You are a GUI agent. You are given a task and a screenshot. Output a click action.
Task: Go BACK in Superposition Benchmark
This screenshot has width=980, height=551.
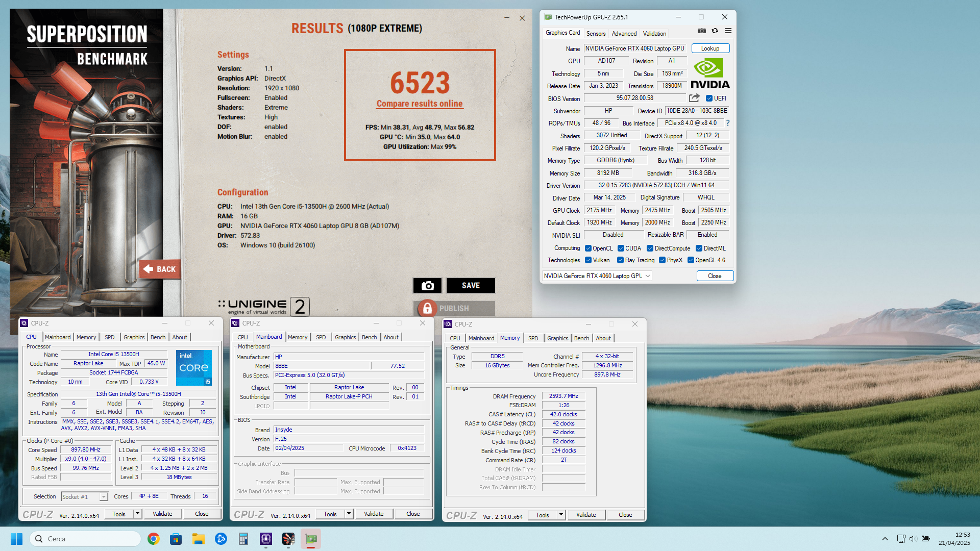pyautogui.click(x=160, y=269)
